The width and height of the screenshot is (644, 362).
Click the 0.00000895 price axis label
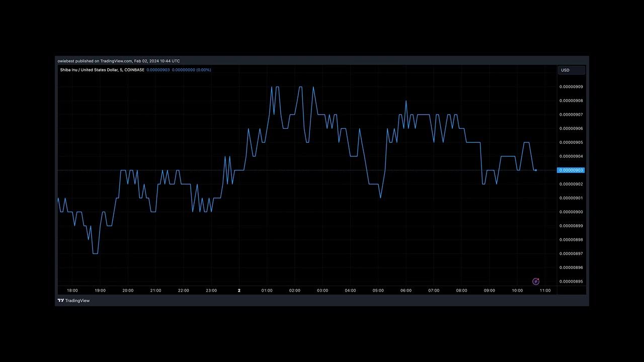(571, 281)
